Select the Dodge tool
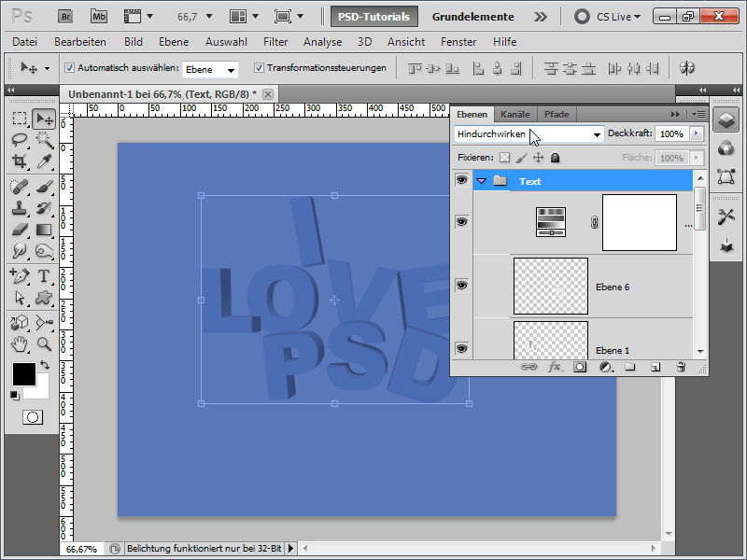 (44, 250)
